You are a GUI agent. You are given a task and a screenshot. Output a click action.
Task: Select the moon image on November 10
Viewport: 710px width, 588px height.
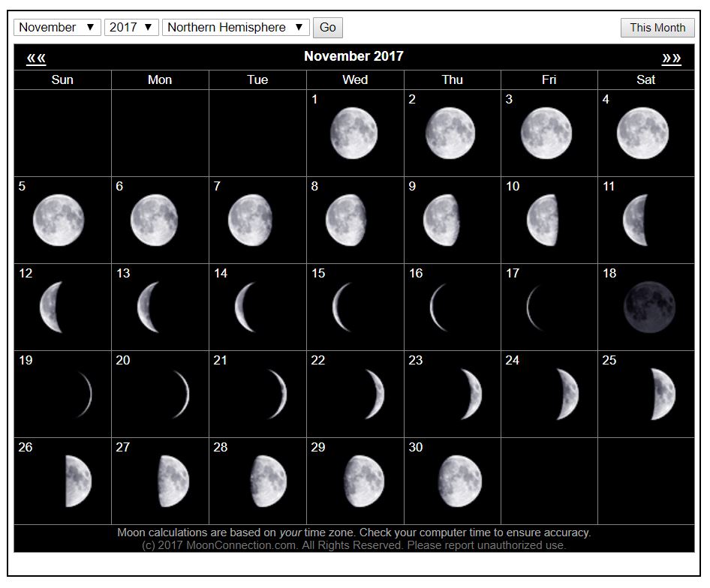coord(543,220)
